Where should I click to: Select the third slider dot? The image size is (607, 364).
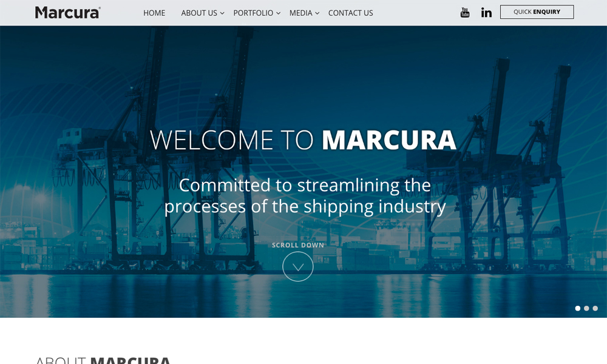pyautogui.click(x=595, y=308)
